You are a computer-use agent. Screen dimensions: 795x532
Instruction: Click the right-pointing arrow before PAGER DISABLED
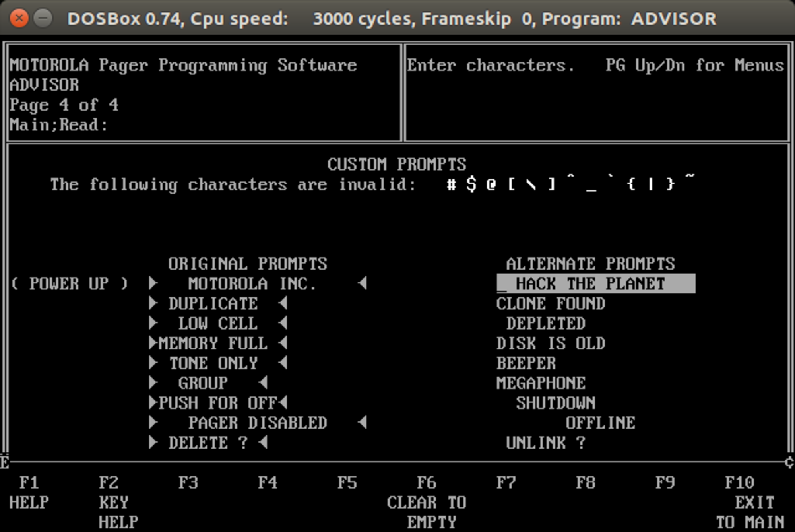pos(153,423)
